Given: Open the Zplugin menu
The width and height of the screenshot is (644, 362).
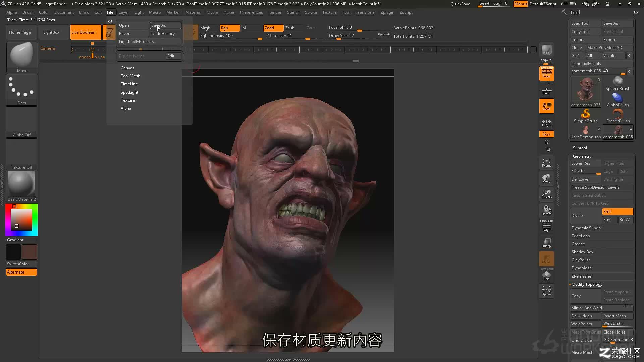Looking at the screenshot, I should pos(387,12).
